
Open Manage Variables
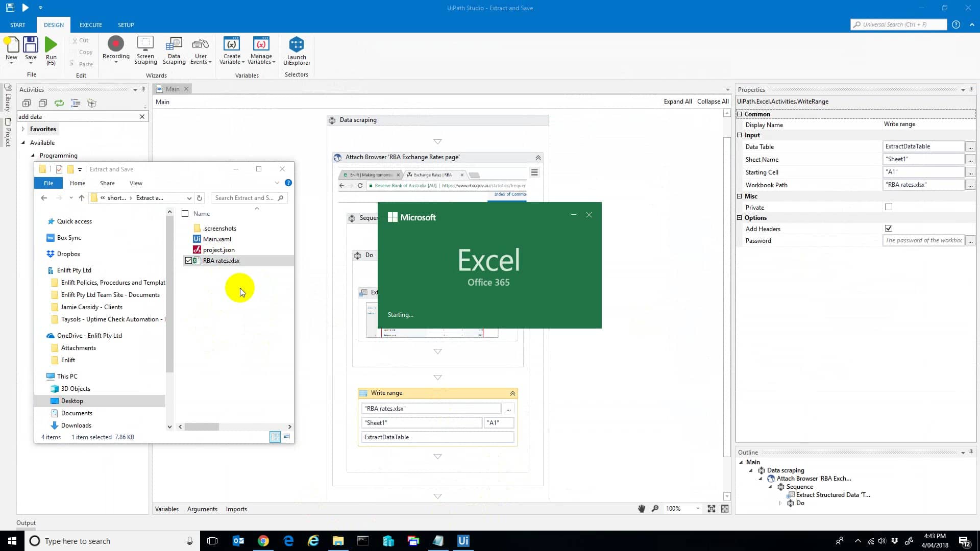[261, 49]
